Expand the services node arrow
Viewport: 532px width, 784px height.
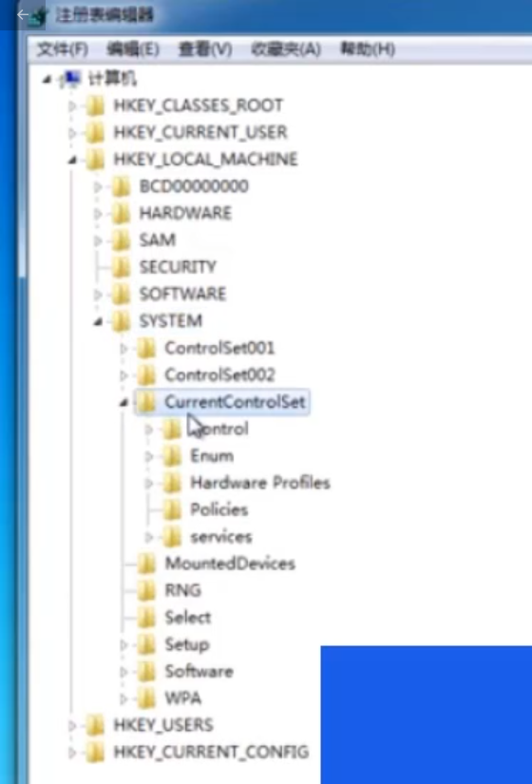point(149,538)
